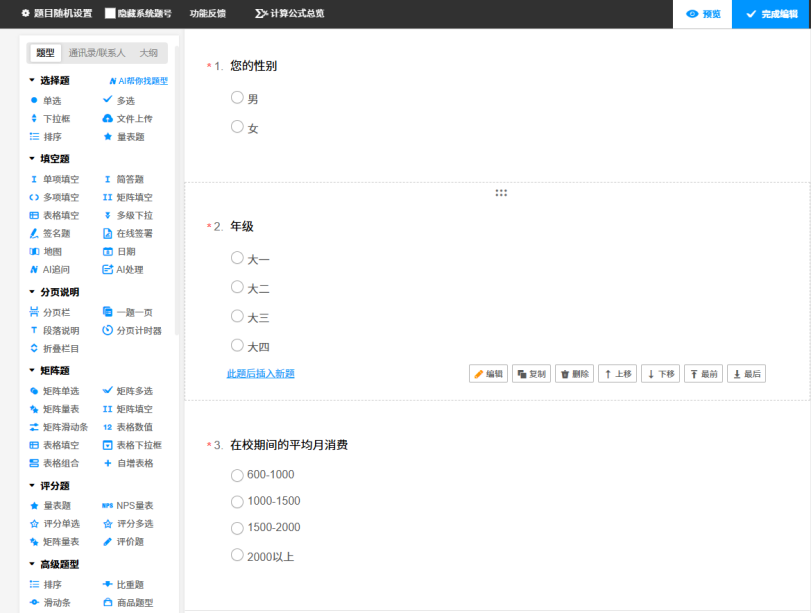Add the AI追问 follow-up item

click(x=50, y=270)
